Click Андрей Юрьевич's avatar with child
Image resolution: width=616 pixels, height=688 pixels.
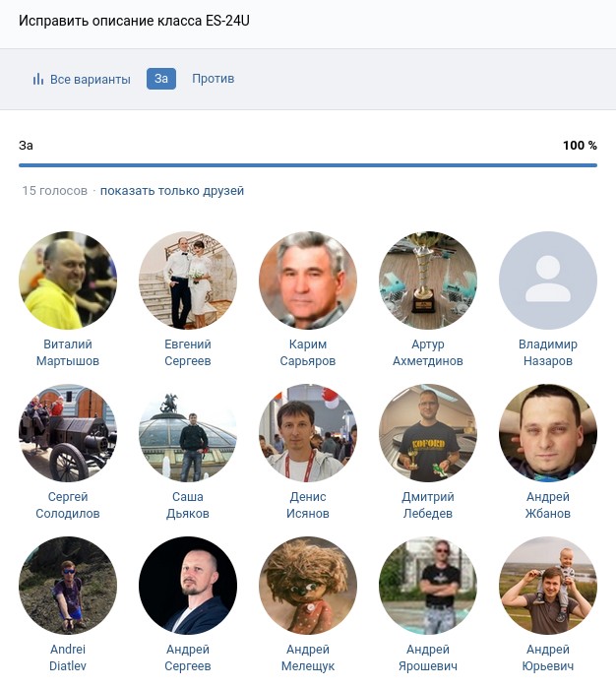[547, 586]
